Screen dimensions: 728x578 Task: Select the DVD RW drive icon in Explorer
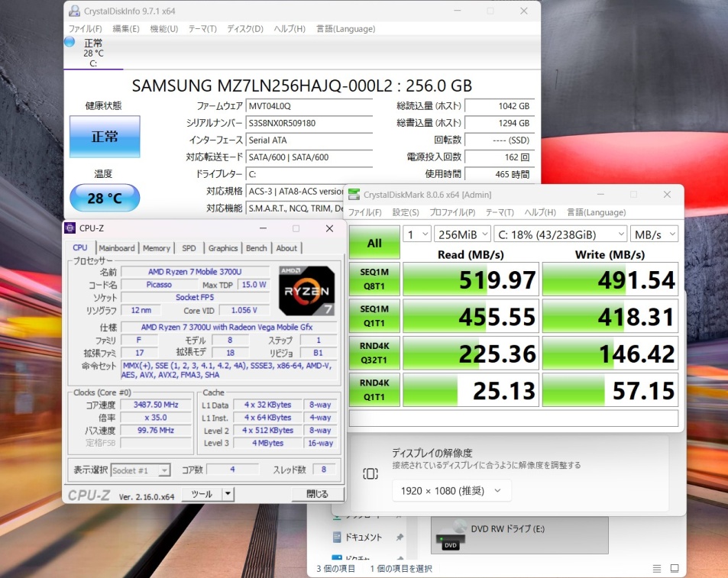coord(451,536)
